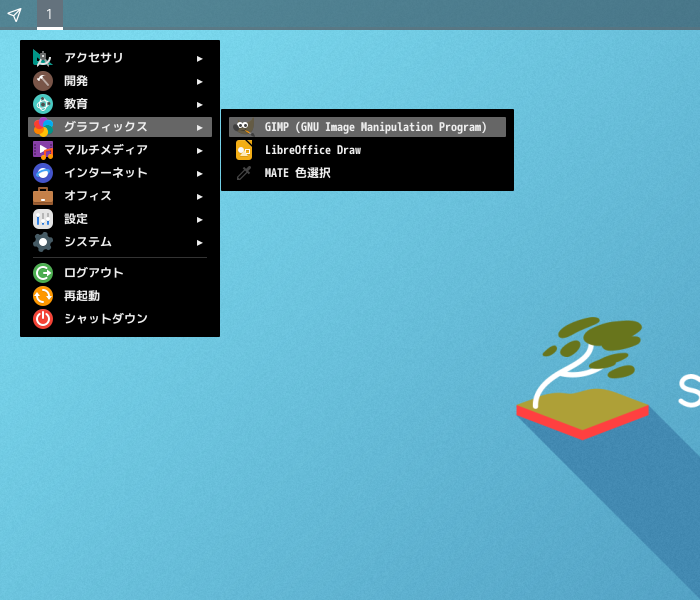
Task: Open the システム menu entry
Action: coord(120,242)
